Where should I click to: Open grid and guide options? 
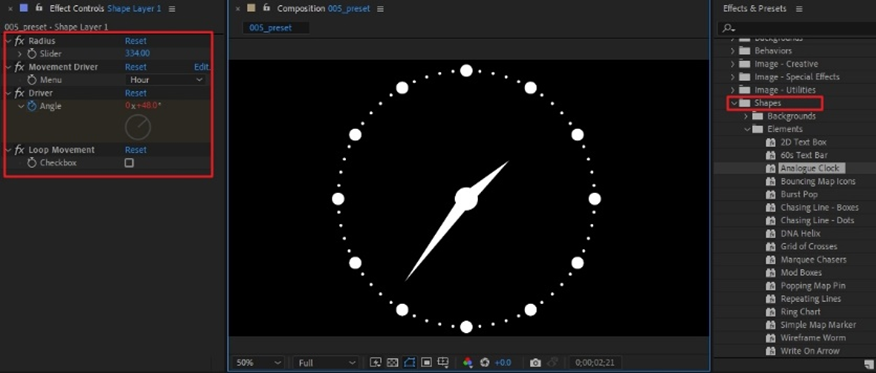(x=444, y=363)
